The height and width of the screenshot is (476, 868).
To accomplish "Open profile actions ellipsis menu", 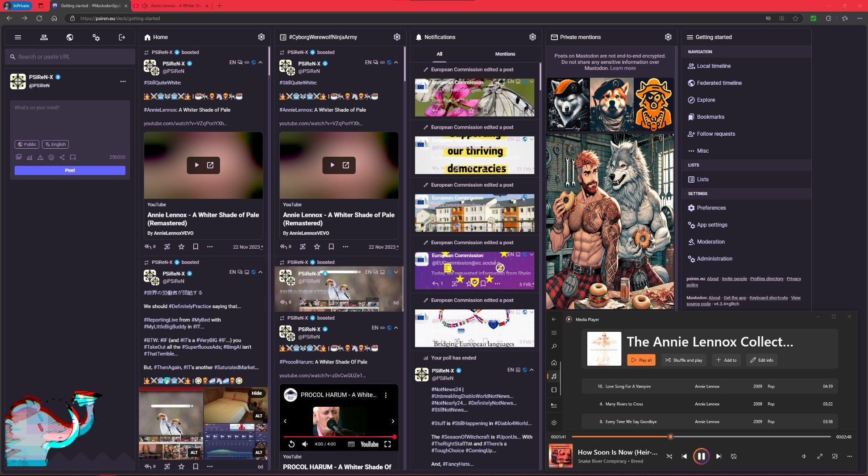I will [123, 81].
